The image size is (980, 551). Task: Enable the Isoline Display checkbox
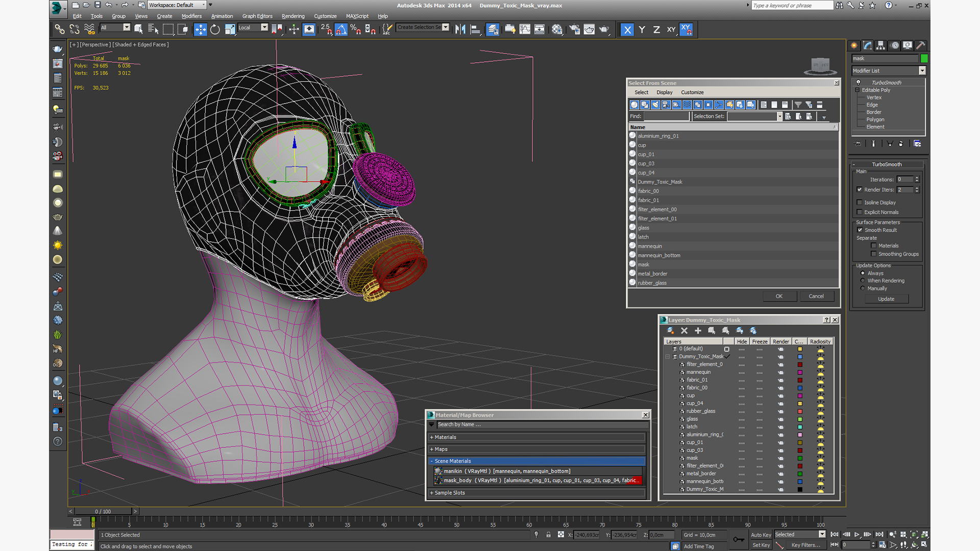pos(860,203)
